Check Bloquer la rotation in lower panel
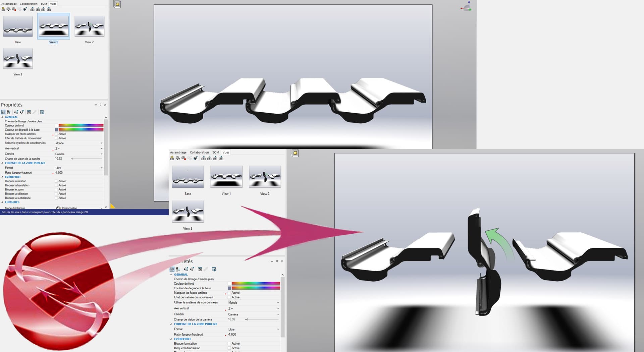Viewport: 644px width, 352px height. pyautogui.click(x=229, y=344)
